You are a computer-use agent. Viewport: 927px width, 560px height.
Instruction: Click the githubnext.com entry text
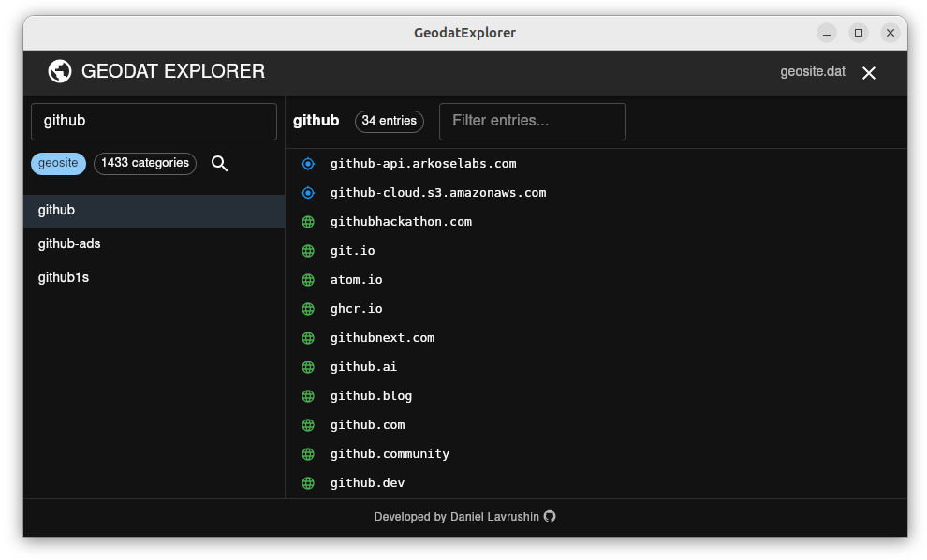(383, 338)
